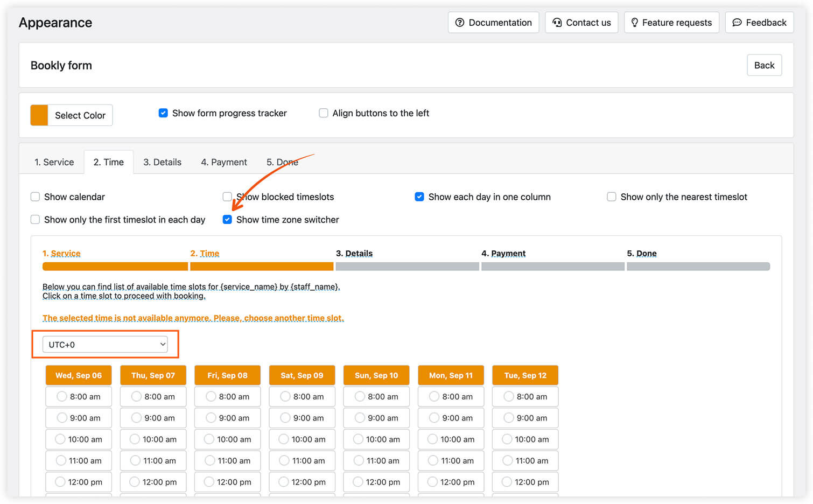Select 8:00 am under Mon, Sep 11
Screen dimensions: 813x504
(x=451, y=396)
